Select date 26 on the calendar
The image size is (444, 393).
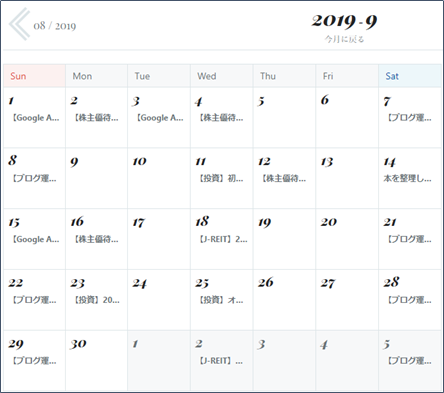tap(266, 282)
